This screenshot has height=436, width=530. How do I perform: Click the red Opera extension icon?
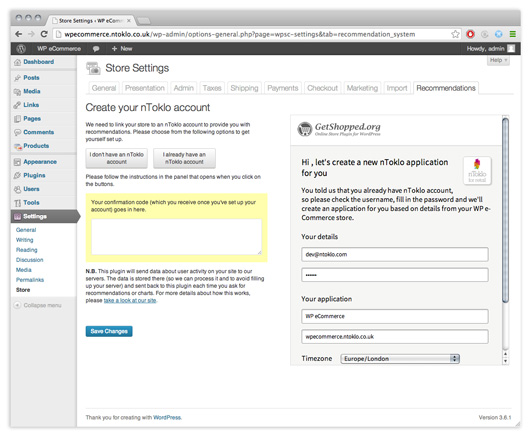[x=470, y=34]
